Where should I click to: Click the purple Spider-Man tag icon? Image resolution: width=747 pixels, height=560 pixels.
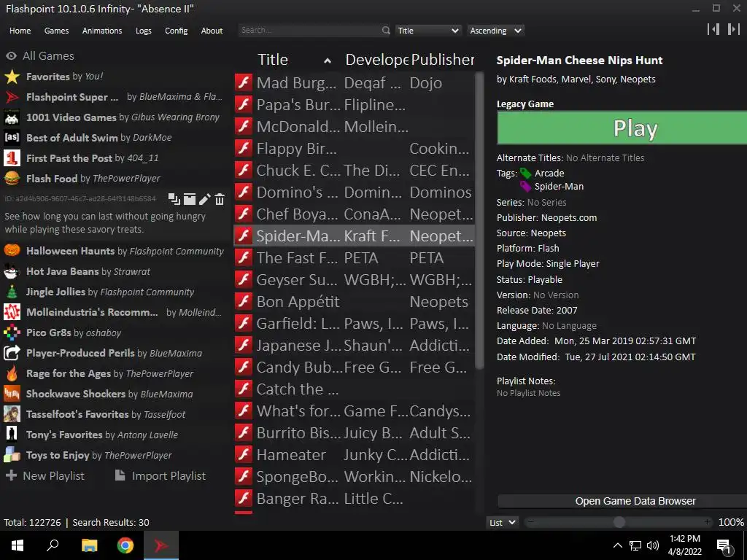pos(525,186)
